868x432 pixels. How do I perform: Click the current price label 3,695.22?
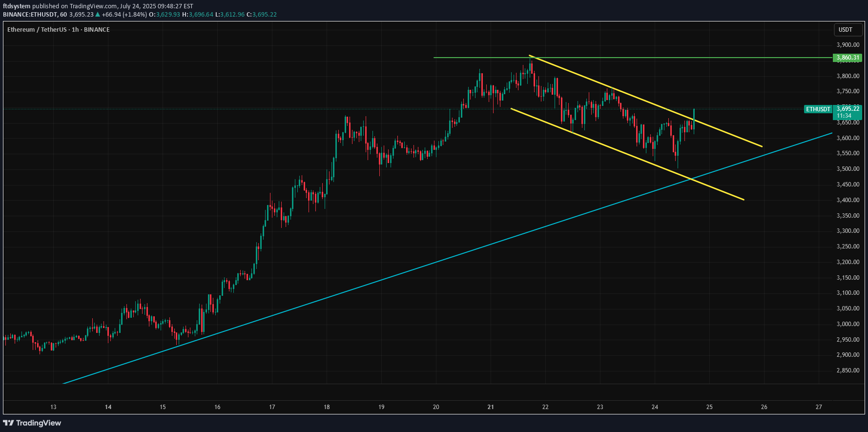click(847, 109)
